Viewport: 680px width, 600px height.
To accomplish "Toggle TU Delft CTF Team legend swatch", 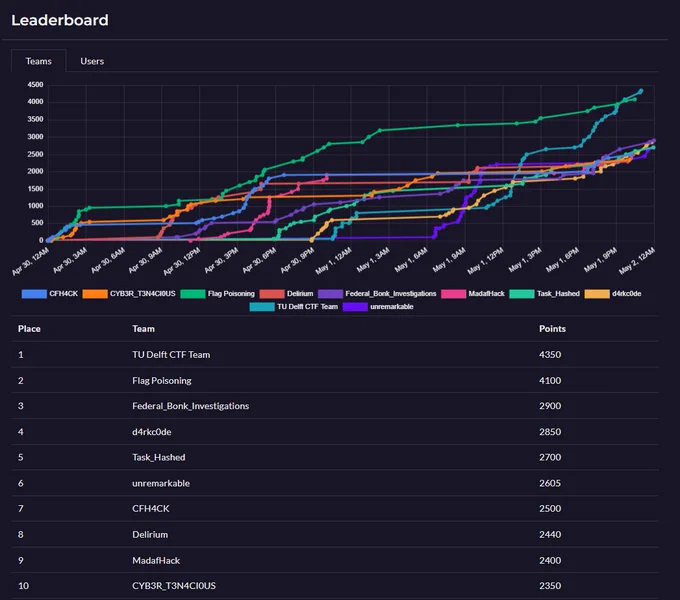I will pyautogui.click(x=262, y=307).
